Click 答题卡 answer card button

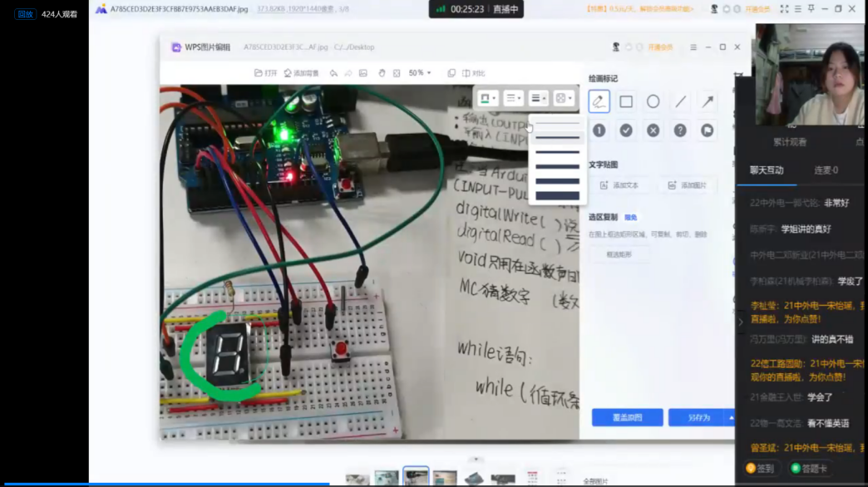(809, 469)
